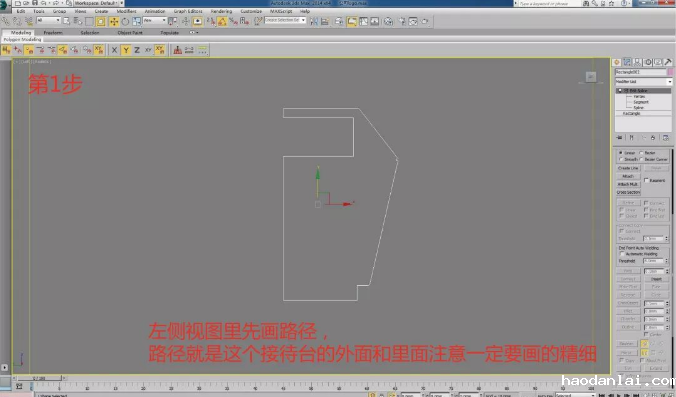Select the Rotate transform tool
This screenshot has height=397, width=676.
(125, 21)
